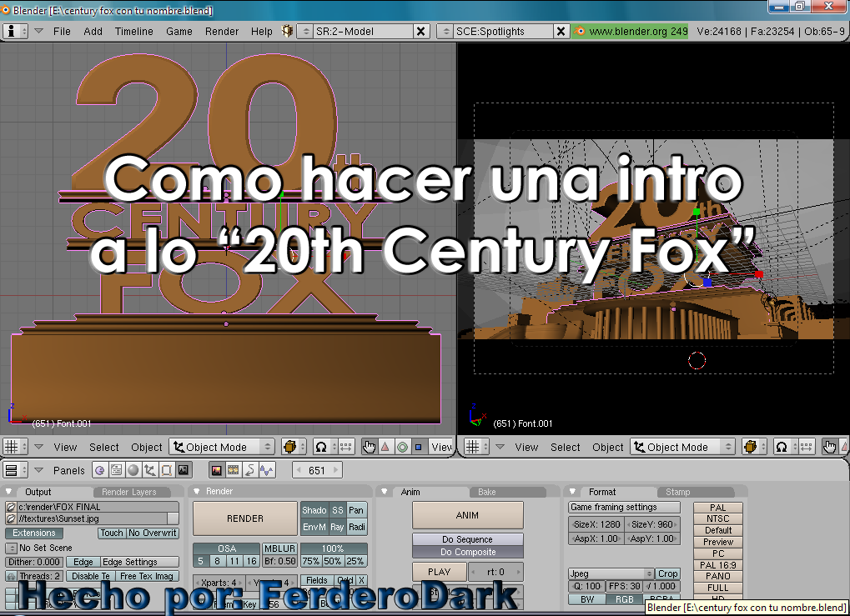Open the Jpeg file format dropdown
The width and height of the screenshot is (850, 616).
[x=611, y=573]
